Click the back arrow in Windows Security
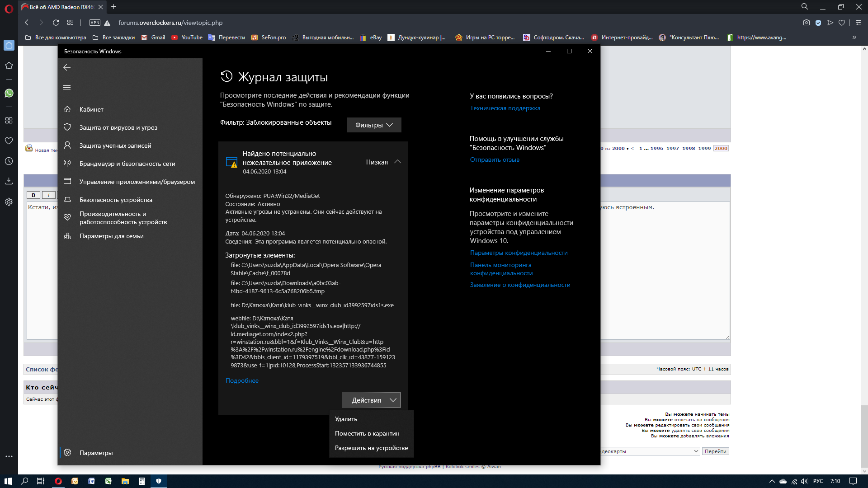Image resolution: width=868 pixels, height=488 pixels. [67, 67]
